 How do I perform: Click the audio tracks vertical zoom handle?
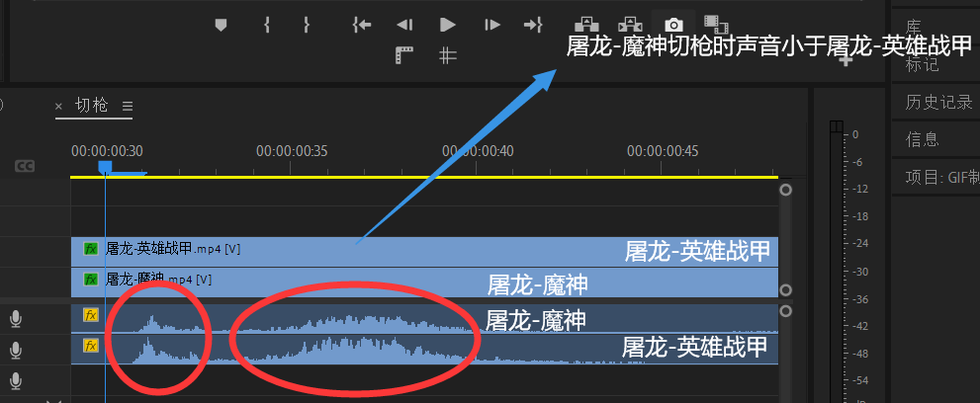click(785, 311)
